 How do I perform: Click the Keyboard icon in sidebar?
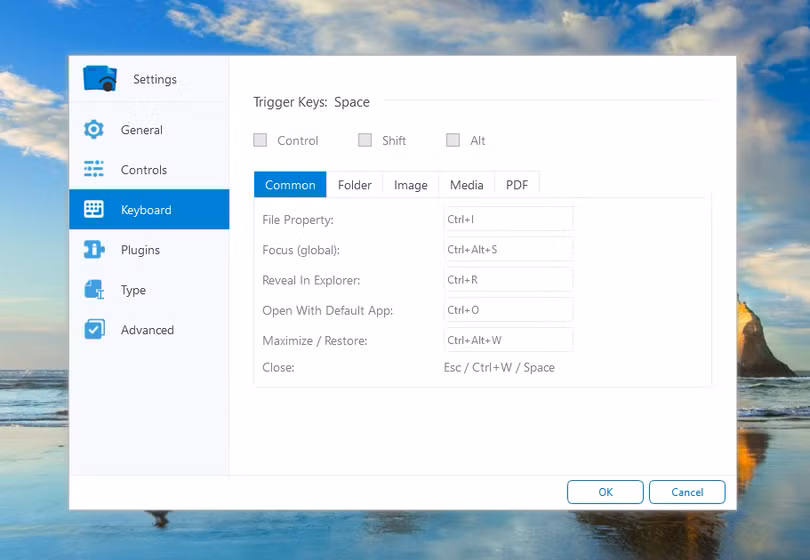click(x=94, y=210)
